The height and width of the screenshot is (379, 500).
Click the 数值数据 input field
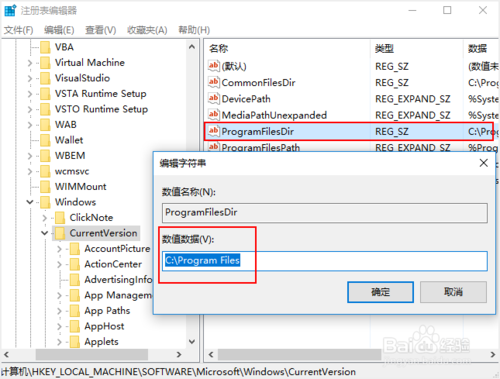[x=325, y=261]
